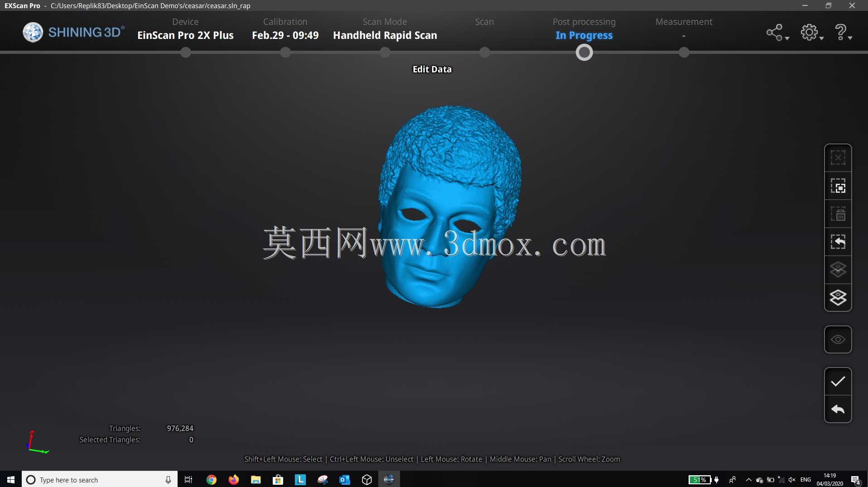This screenshot has height=487, width=868.
Task: Open Task View from the taskbar
Action: [188, 479]
